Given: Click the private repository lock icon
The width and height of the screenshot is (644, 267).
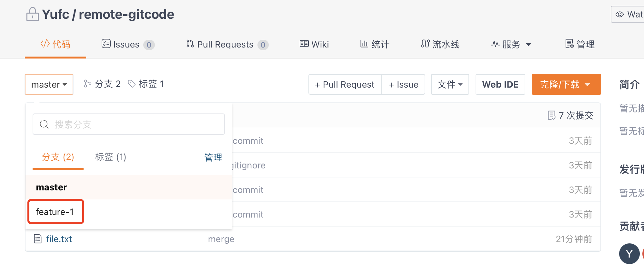Looking at the screenshot, I should pyautogui.click(x=32, y=15).
